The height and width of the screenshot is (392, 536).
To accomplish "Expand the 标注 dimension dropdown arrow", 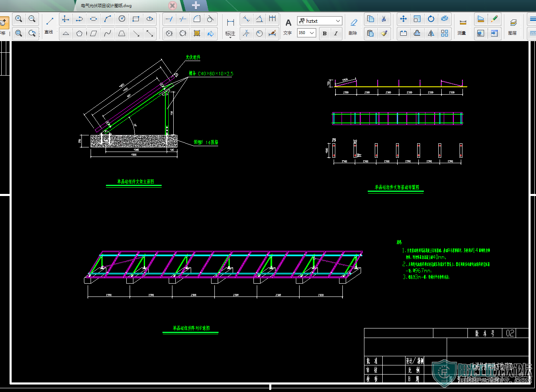I will pos(230,38).
